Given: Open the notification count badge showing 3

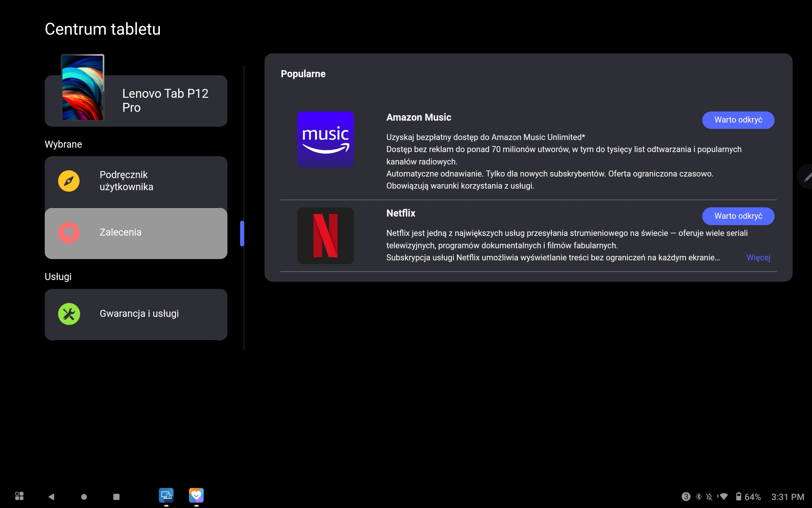Looking at the screenshot, I should coord(686,496).
